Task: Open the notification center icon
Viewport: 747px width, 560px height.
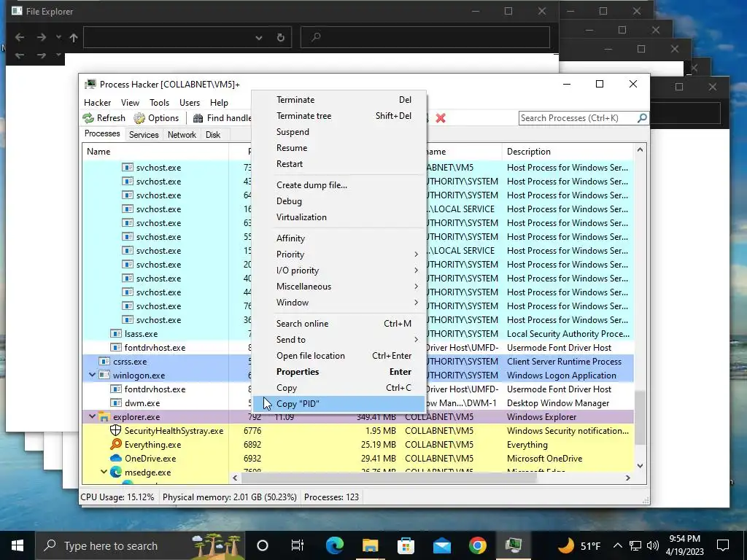Action: (723, 545)
